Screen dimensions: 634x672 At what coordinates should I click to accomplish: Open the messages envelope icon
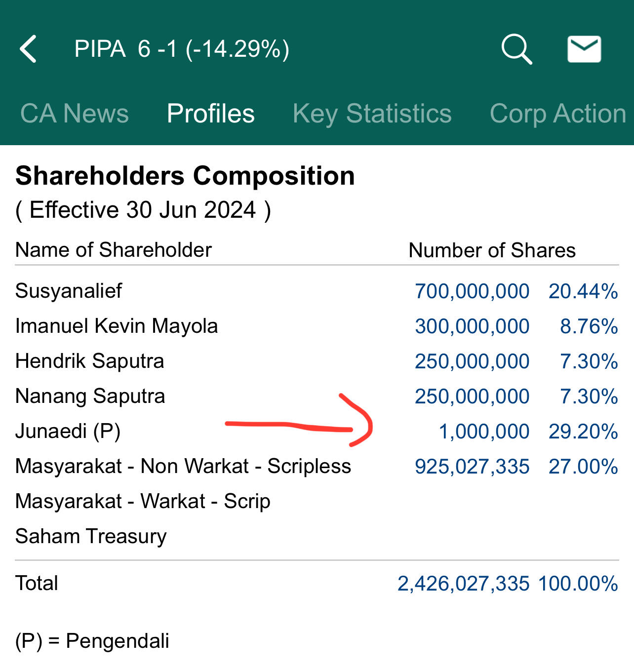tap(584, 48)
